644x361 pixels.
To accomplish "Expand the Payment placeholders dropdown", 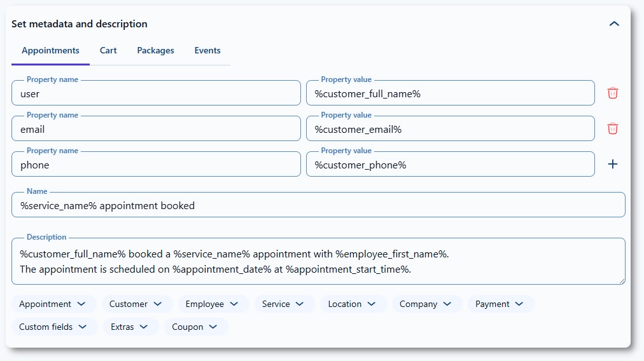I will pyautogui.click(x=500, y=304).
